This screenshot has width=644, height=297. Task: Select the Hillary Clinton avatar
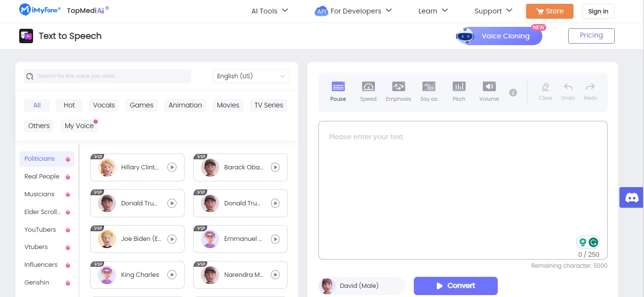(x=106, y=167)
